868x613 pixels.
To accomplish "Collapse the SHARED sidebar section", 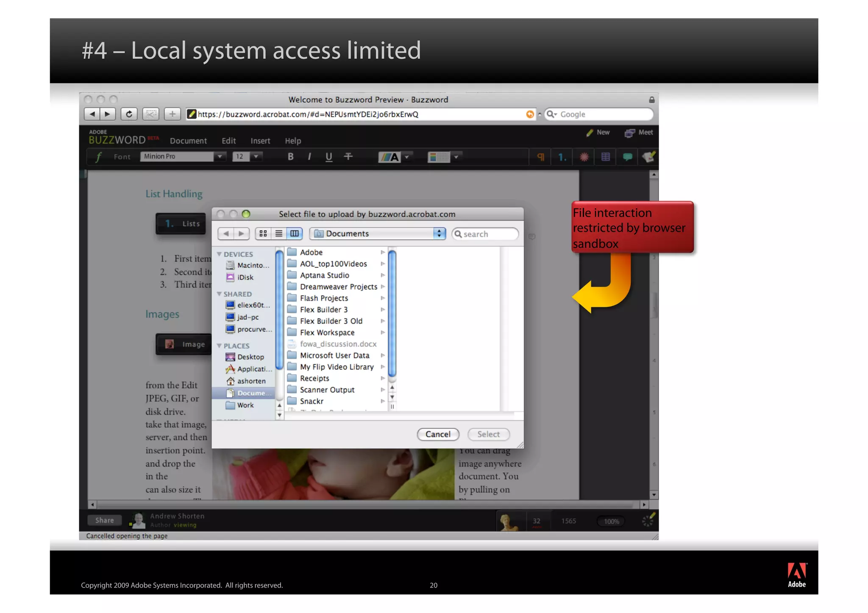I will click(x=219, y=294).
